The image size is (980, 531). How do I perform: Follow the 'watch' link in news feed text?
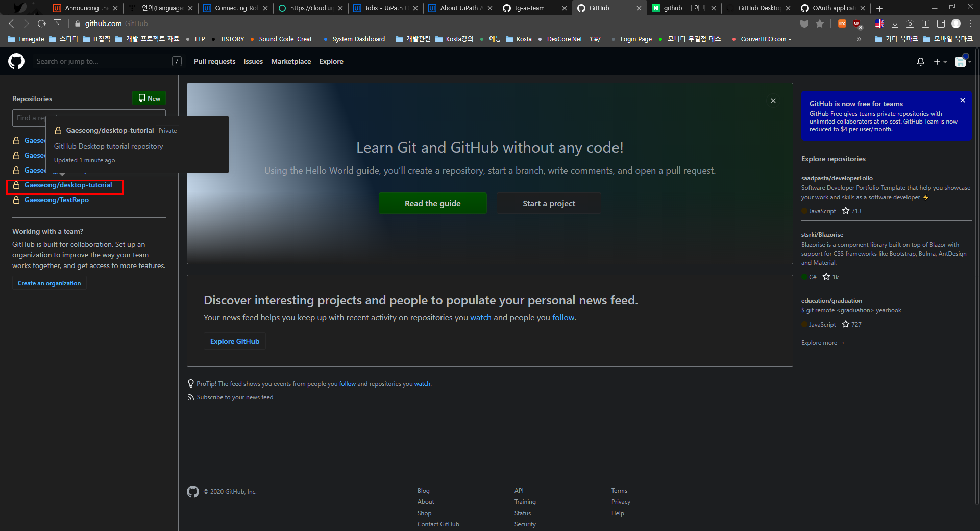pyautogui.click(x=481, y=317)
